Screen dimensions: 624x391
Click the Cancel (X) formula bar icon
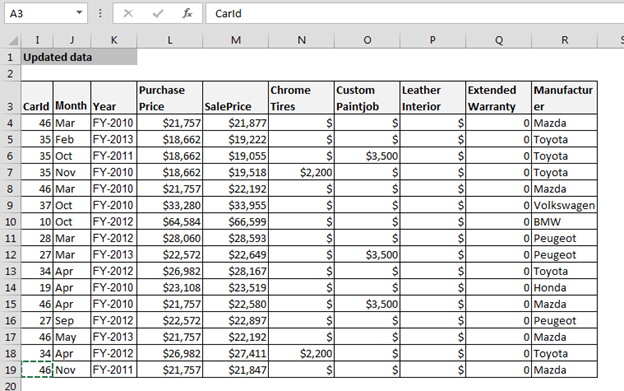pyautogui.click(x=128, y=14)
